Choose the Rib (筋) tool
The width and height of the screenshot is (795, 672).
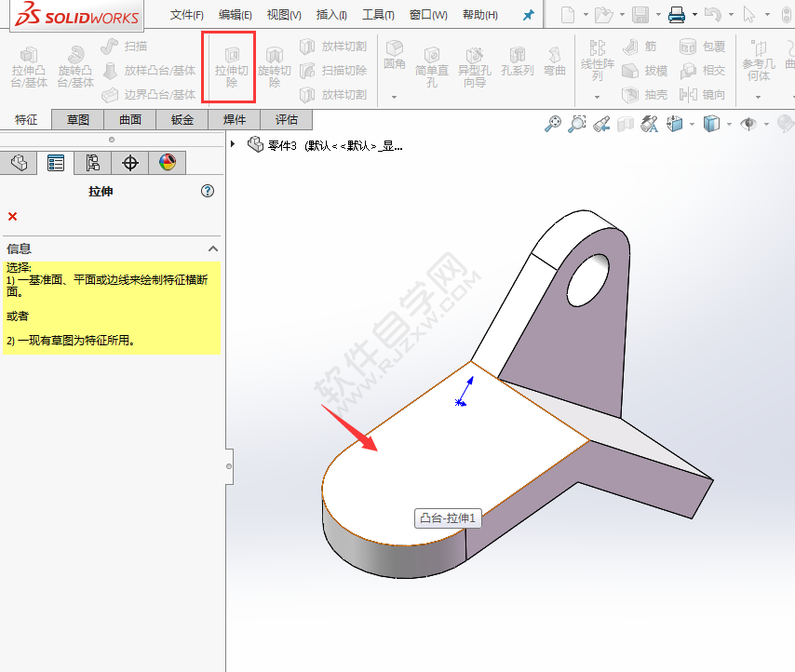click(x=640, y=47)
